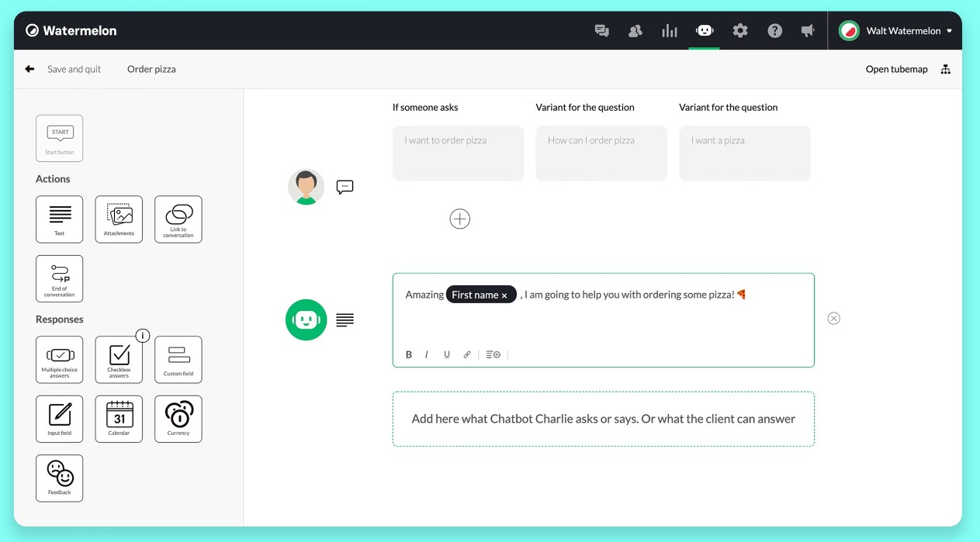The width and height of the screenshot is (980, 542).
Task: Delete the message with the circled x
Action: tap(833, 318)
